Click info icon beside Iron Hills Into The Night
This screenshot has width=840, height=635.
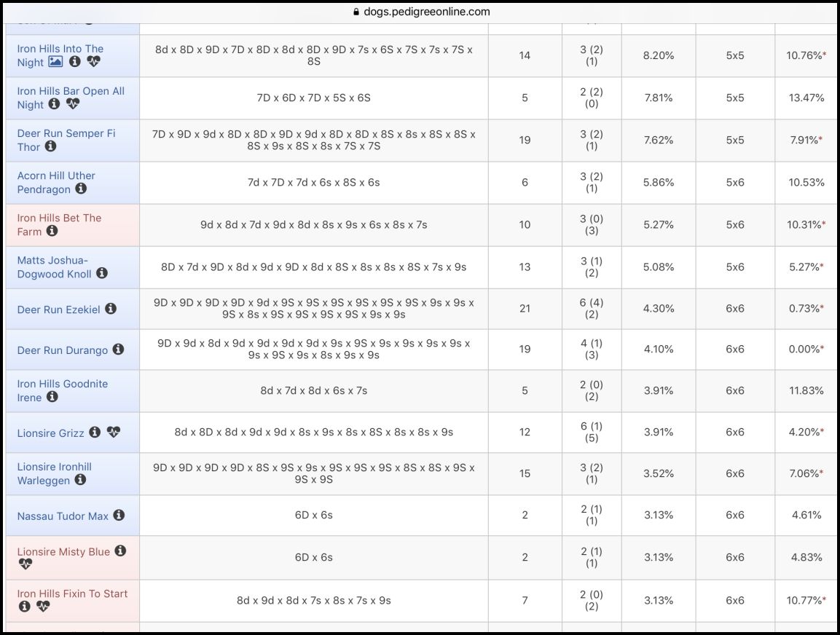(75, 62)
